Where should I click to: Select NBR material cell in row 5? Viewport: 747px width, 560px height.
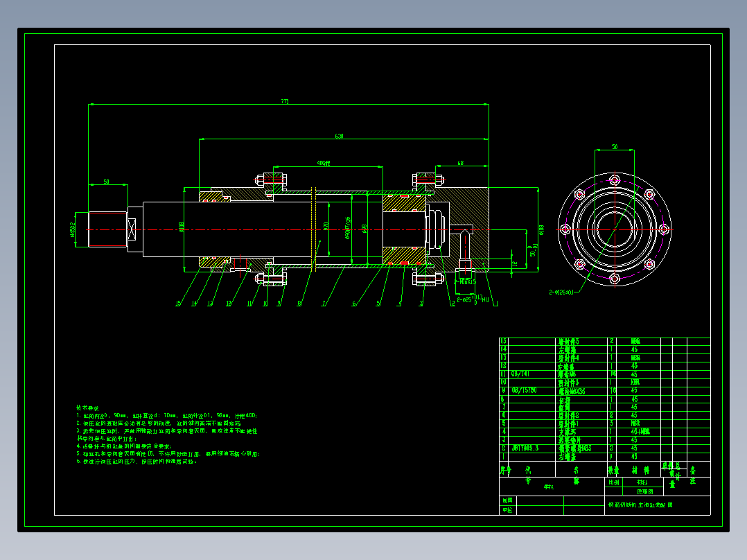click(x=635, y=423)
